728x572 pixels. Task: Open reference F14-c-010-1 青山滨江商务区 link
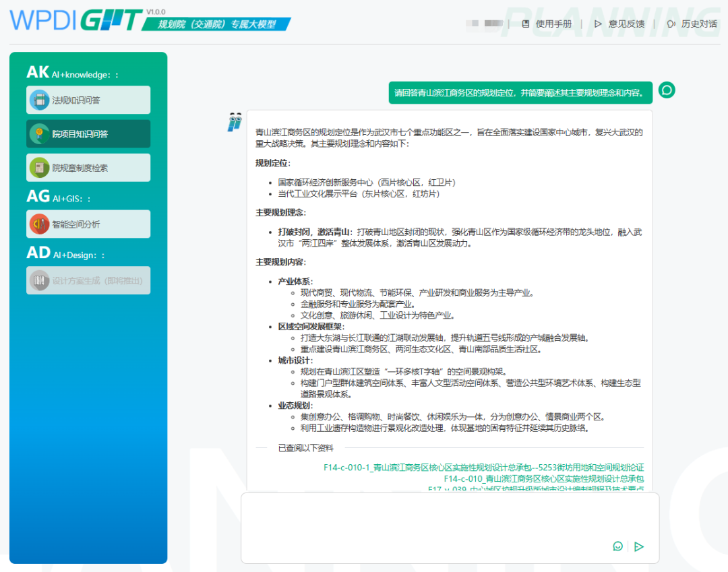[x=484, y=467]
